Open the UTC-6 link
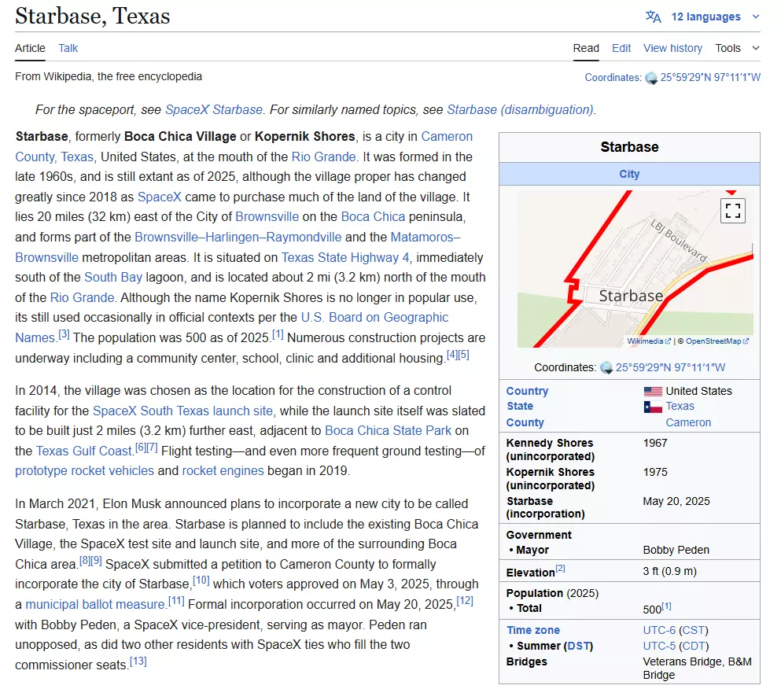Viewport: 781px width, 700px height. [x=658, y=630]
